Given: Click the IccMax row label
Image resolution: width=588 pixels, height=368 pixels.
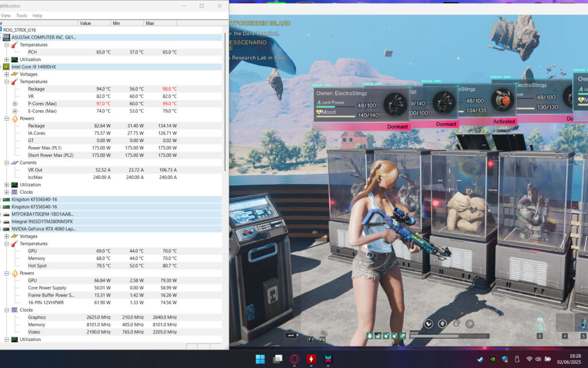Looking at the screenshot, I should click(35, 177).
